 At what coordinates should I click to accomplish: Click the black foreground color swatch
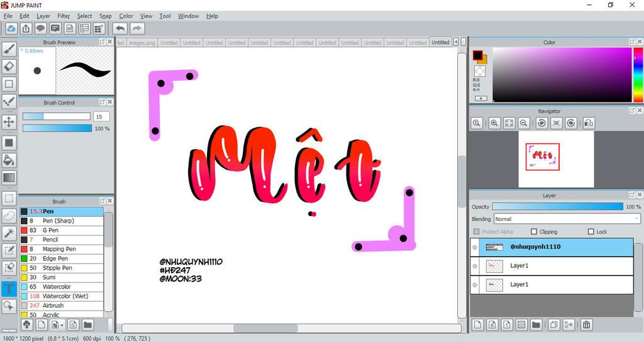477,55
